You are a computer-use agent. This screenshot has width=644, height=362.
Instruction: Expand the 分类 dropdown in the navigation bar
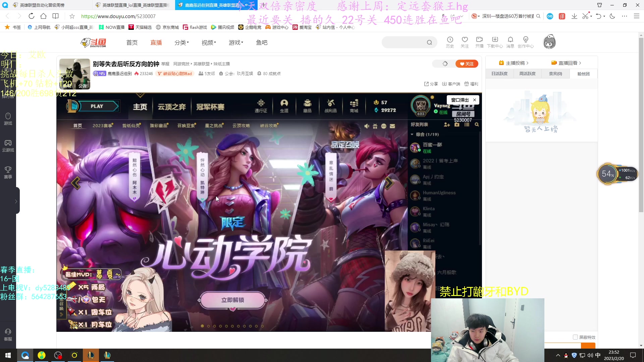coord(181,42)
